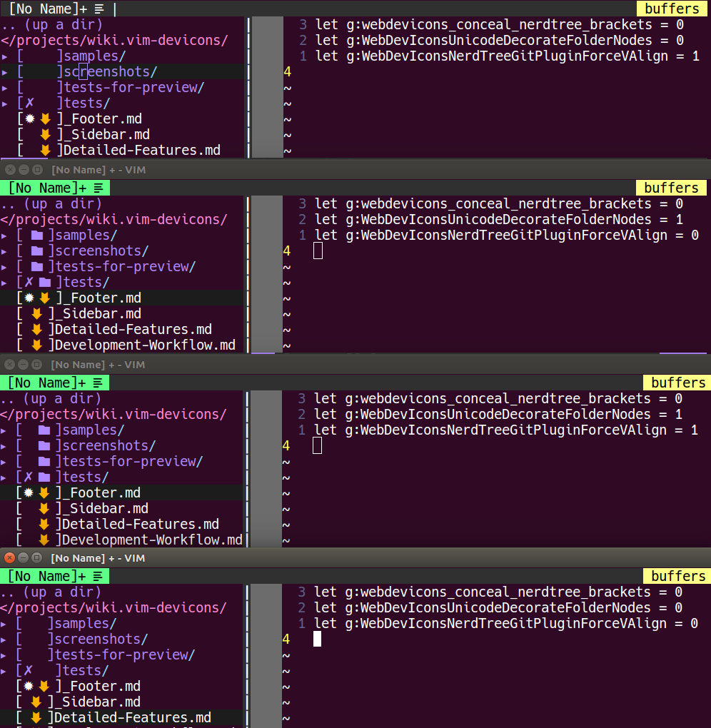Screen dimensions: 711x728
Task: Expand the tests-for-preview/ arrow in top view
Action: tap(4, 89)
